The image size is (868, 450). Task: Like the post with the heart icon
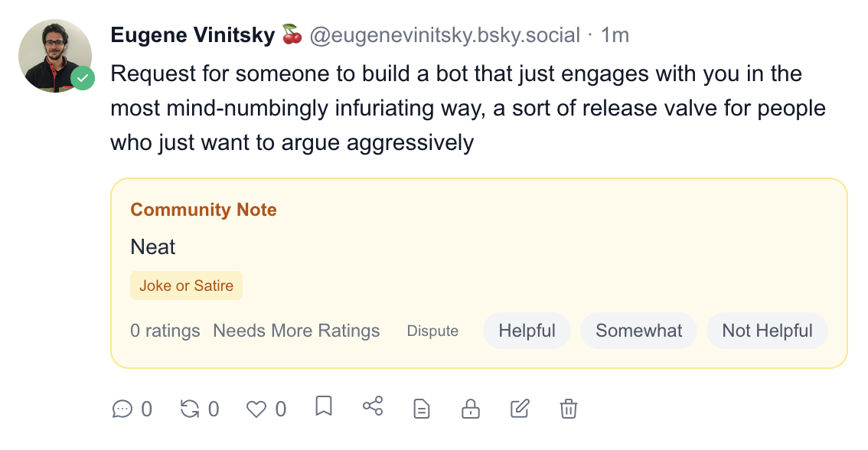[256, 409]
